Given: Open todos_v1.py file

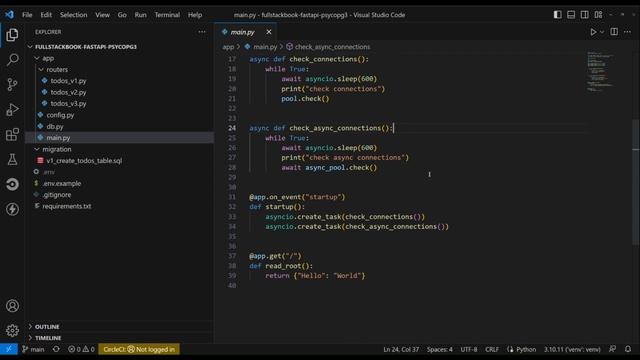Looking at the screenshot, I should (119, 81).
